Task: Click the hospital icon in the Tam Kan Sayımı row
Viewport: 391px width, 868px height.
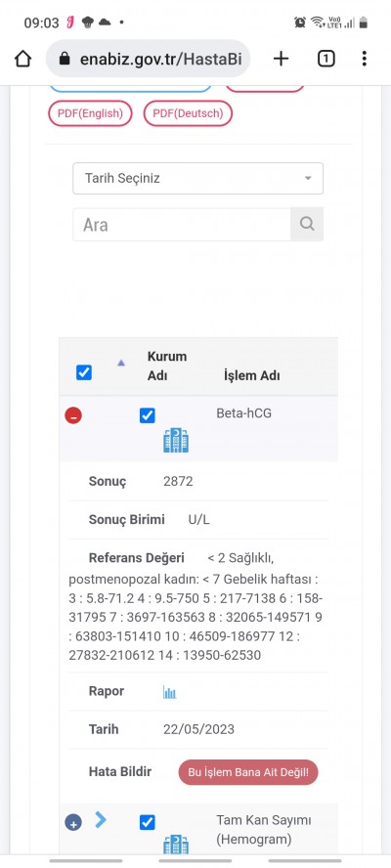Action: [x=176, y=845]
